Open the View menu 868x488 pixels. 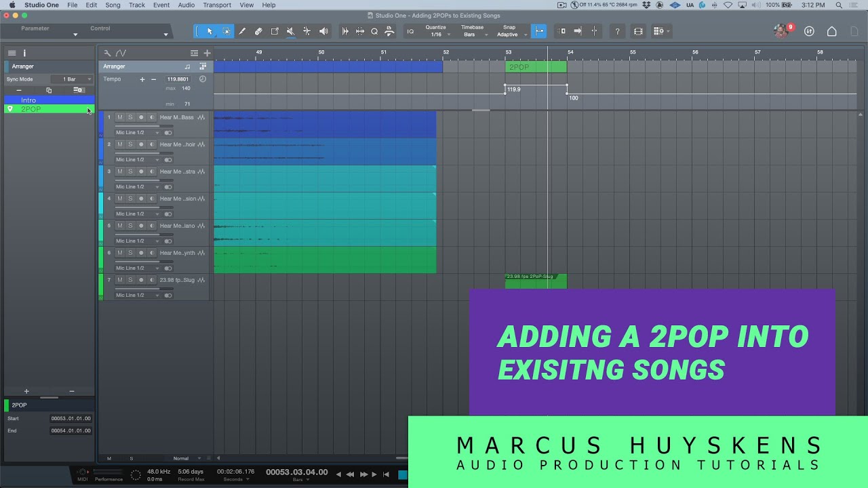click(x=247, y=5)
